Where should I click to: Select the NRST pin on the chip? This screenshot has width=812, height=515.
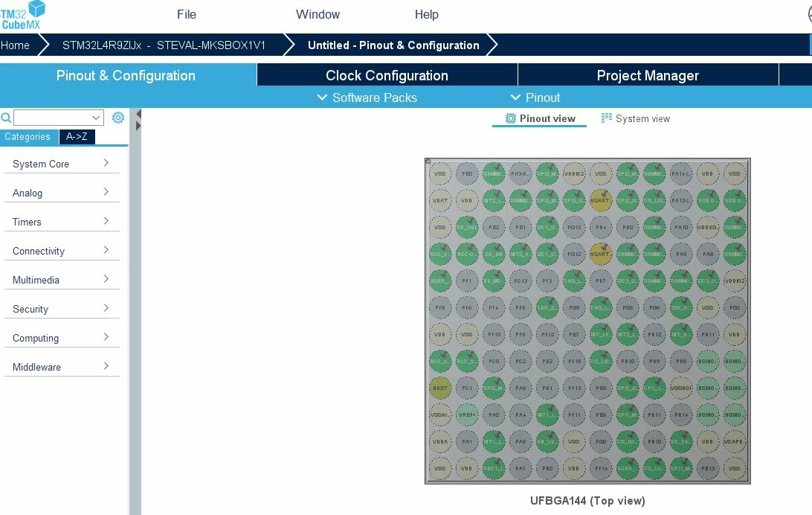pyautogui.click(x=440, y=388)
